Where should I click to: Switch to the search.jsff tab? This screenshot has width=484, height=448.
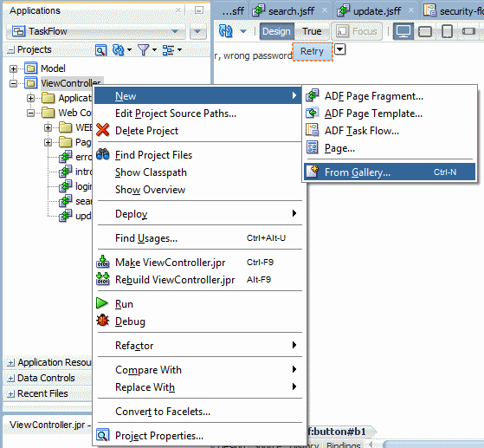pyautogui.click(x=290, y=11)
